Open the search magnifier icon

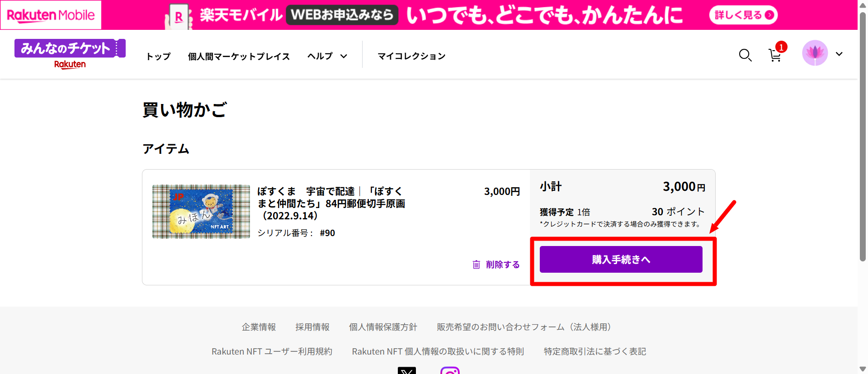click(745, 55)
